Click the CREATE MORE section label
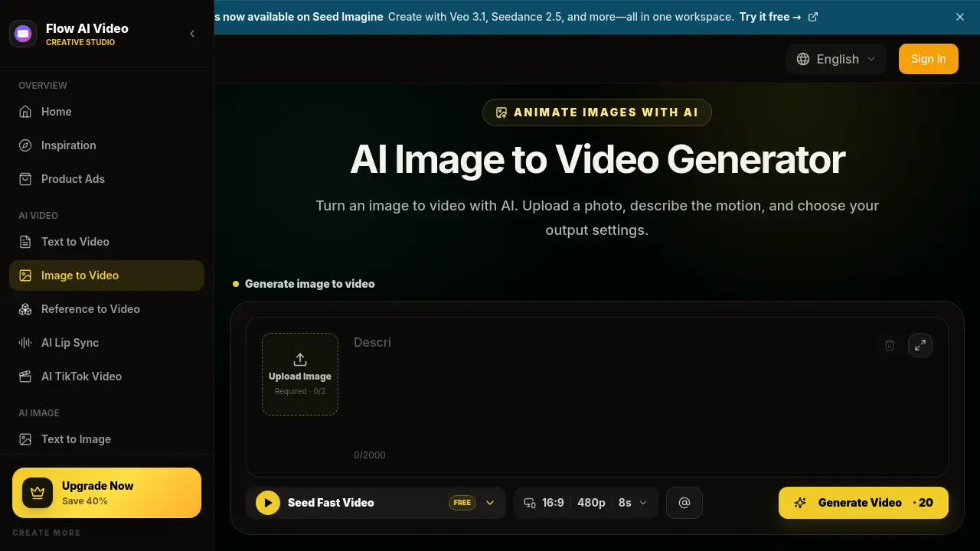 pos(46,533)
